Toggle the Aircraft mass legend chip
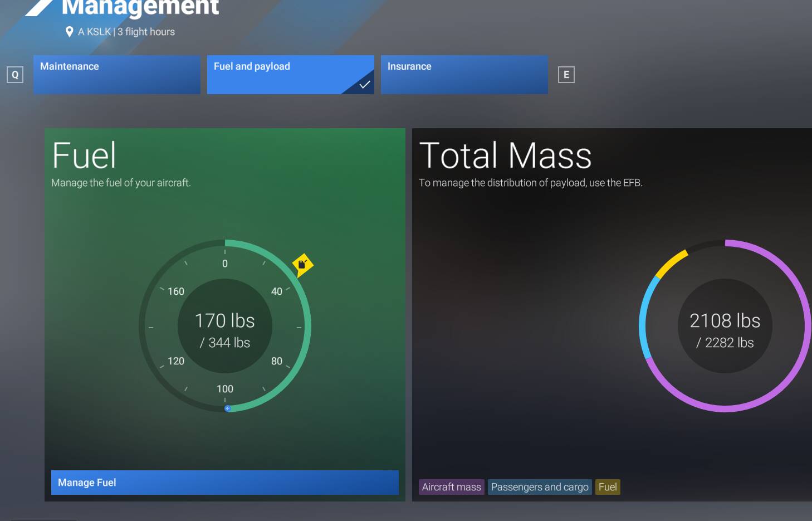Viewport: 812px width, 521px height. pyautogui.click(x=451, y=486)
